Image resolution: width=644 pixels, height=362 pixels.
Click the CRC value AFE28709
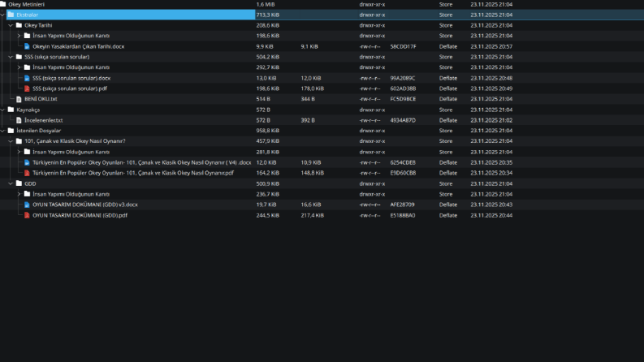[x=403, y=205]
